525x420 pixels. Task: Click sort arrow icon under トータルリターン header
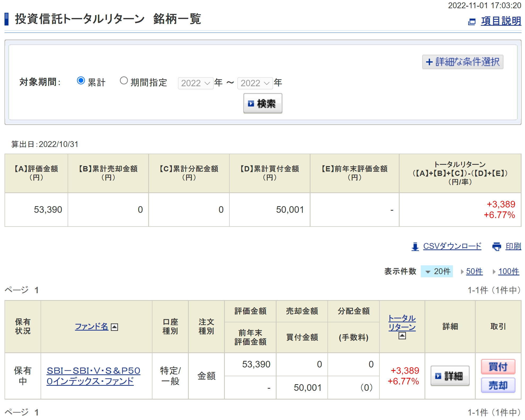402,336
